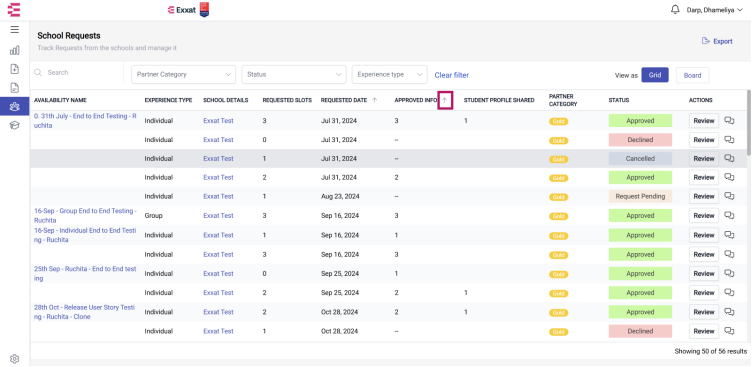Open the hamburger menu in sidebar
Viewport: 752px width, 367px height.
tap(14, 30)
